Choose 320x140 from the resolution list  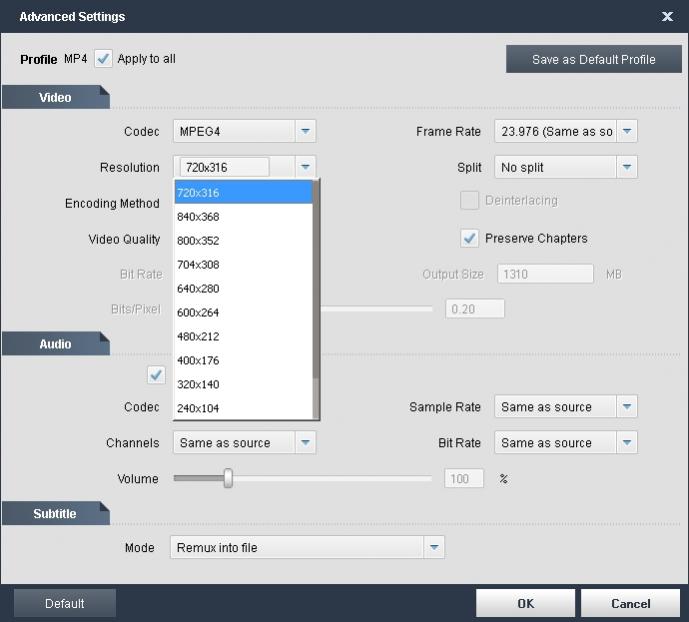(243, 384)
